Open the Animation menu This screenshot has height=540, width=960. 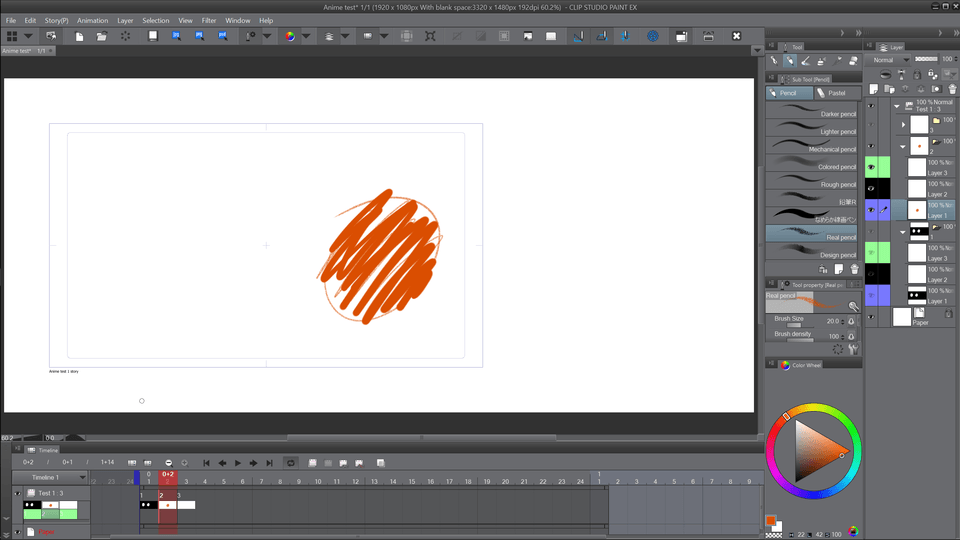(x=92, y=20)
